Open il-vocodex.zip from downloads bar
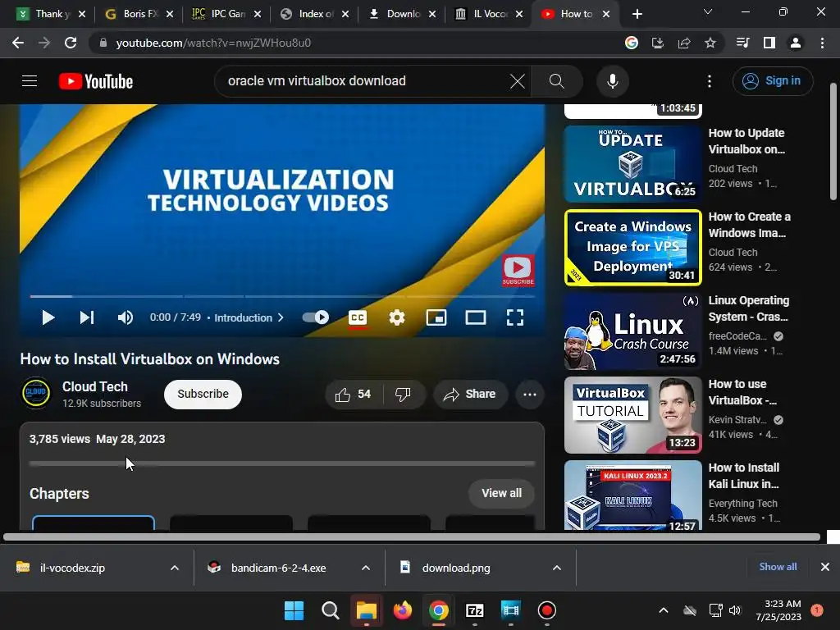 72,568
